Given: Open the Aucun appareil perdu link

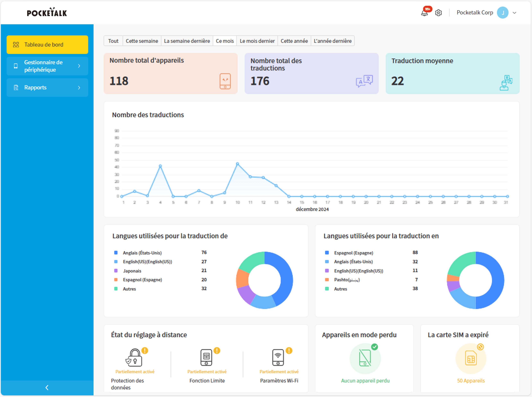Looking at the screenshot, I should [x=365, y=381].
